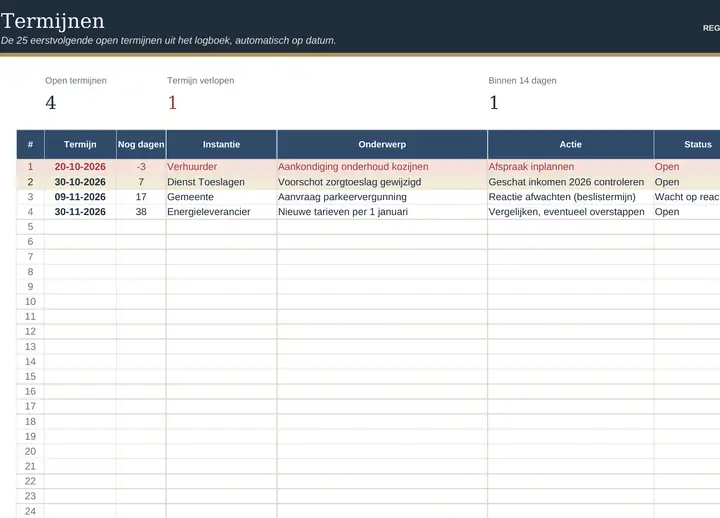Click the Binnen 14 dagen label
This screenshot has height=518, width=720.
point(522,80)
